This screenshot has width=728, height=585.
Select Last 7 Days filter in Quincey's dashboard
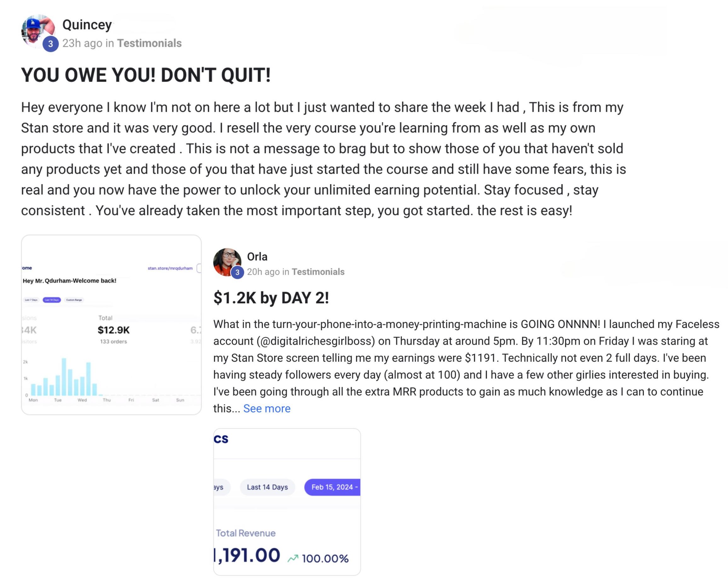pyautogui.click(x=32, y=300)
